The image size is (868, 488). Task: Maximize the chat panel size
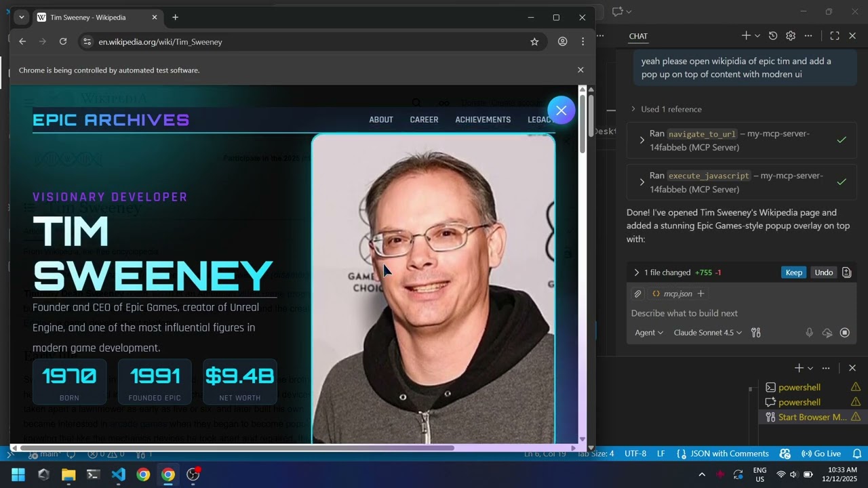835,36
